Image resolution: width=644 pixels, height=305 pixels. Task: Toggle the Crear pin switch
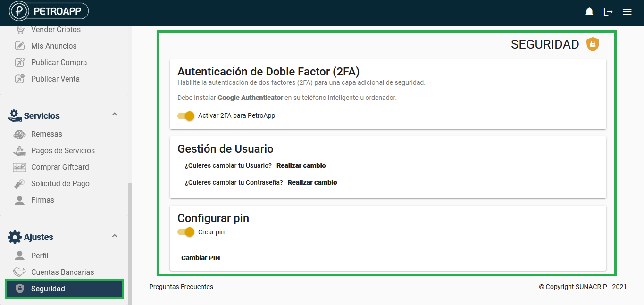186,232
